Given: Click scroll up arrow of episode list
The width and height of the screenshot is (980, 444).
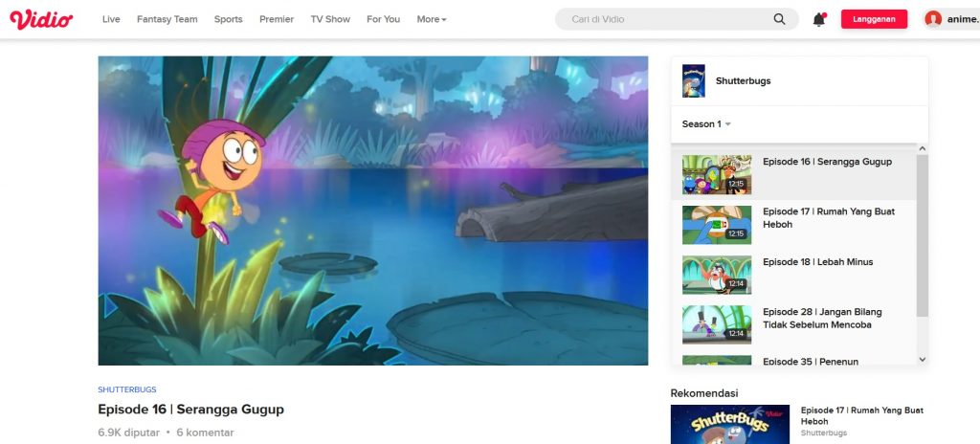Looking at the screenshot, I should tap(922, 149).
